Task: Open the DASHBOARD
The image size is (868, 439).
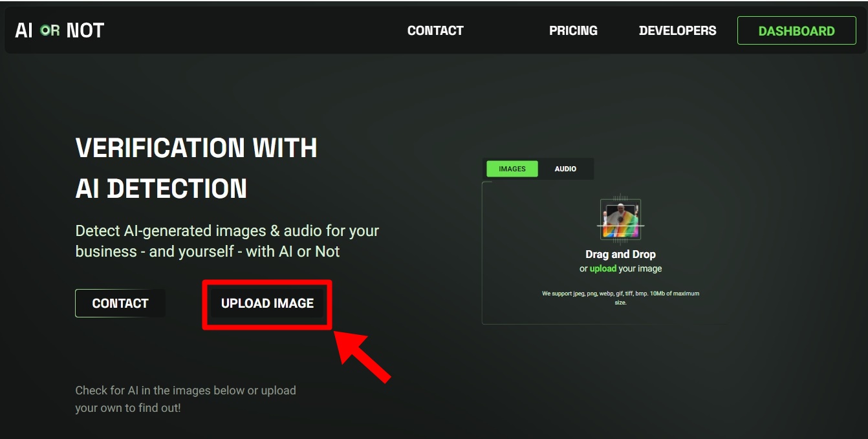Action: (x=796, y=30)
